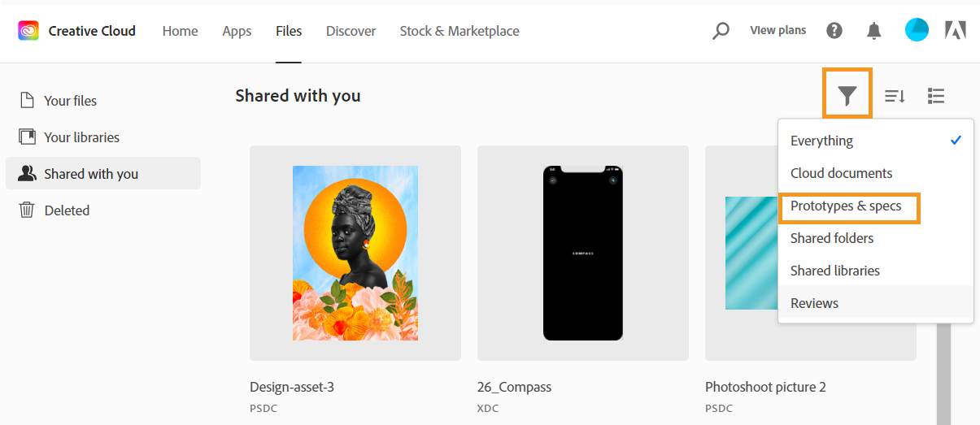Go to Your libraries in sidebar
Screen dimensions: 980x425
81,137
